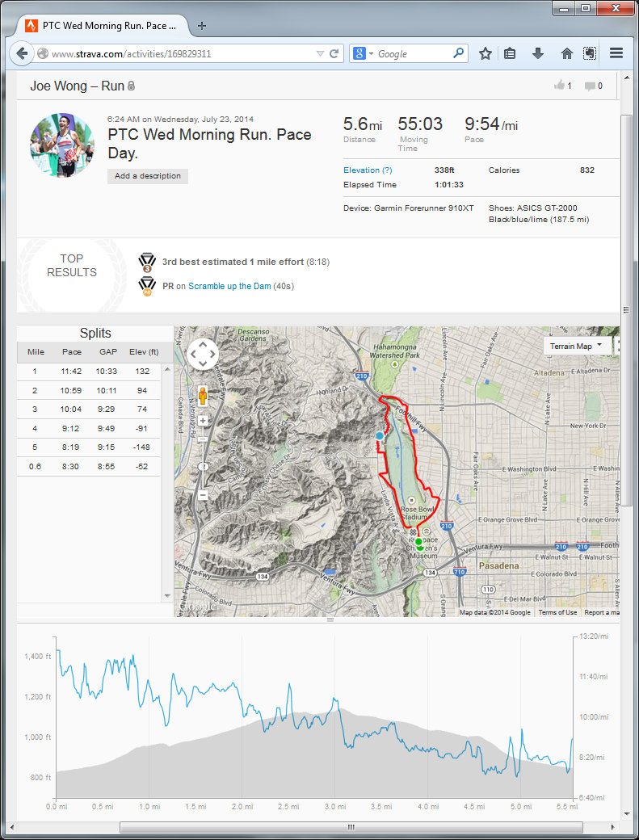The image size is (639, 840).
Task: Click the athlete profile photo
Action: click(x=62, y=145)
